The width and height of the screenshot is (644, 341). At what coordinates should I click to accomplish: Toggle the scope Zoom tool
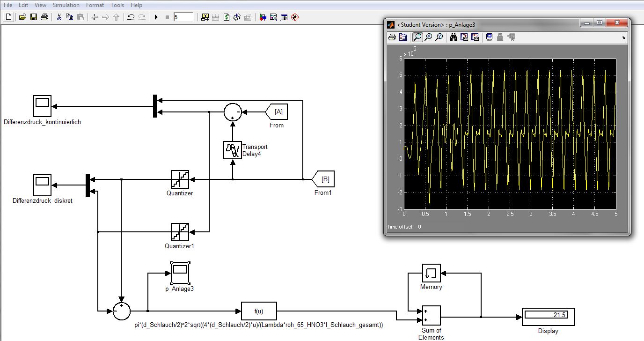417,37
